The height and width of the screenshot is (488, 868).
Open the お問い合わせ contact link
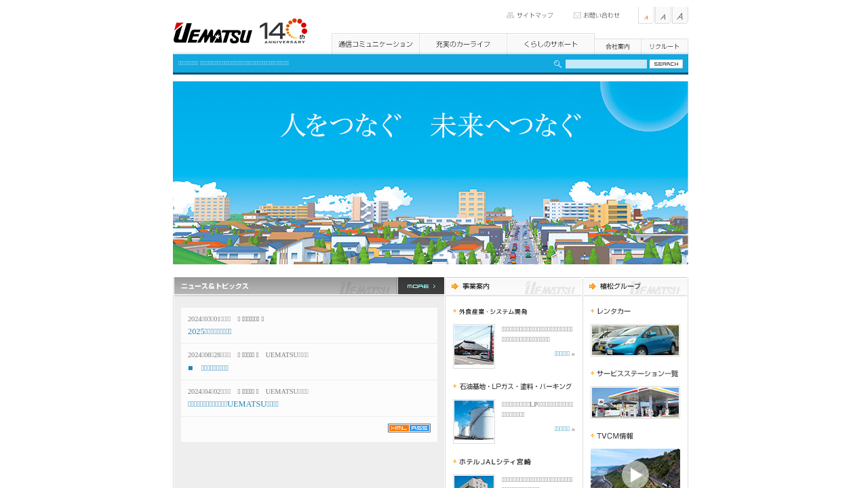tap(597, 16)
